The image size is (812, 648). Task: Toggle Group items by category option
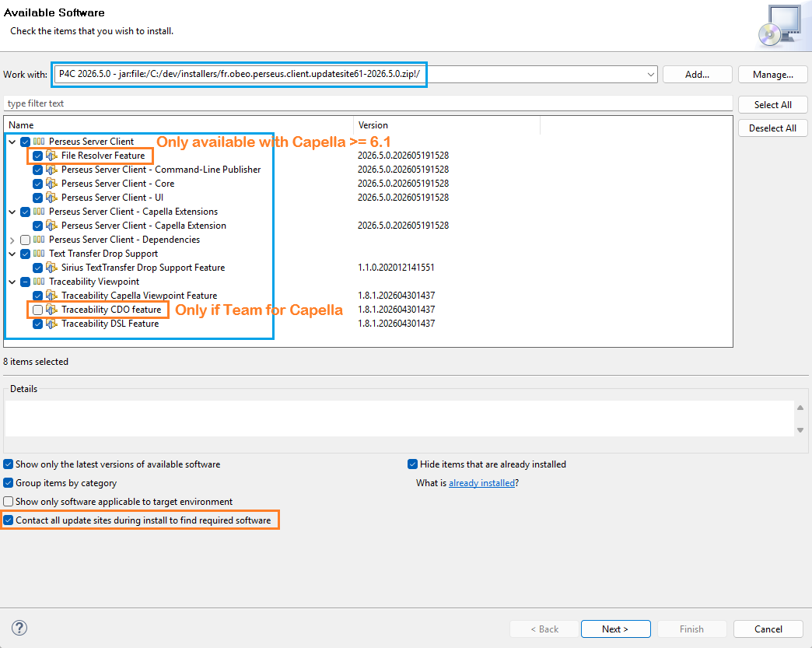(x=9, y=483)
